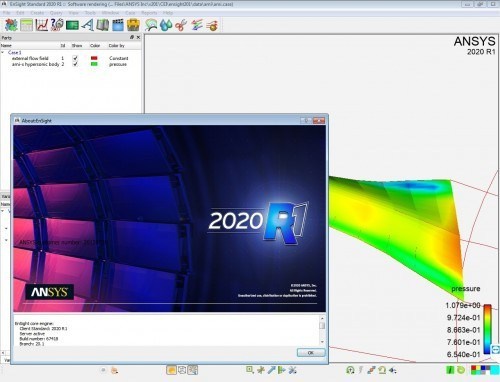The image size is (500, 382).
Task: Collapse the Case 1 tree node
Action: [x=3, y=52]
